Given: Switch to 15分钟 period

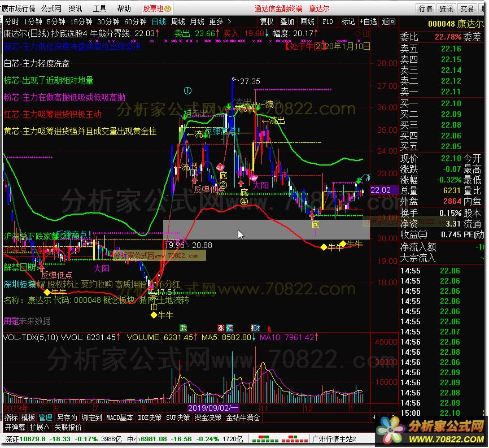Looking at the screenshot, I should [81, 21].
